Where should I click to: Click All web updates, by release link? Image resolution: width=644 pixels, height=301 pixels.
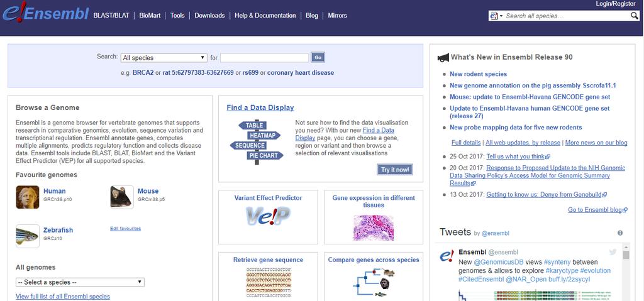pos(523,143)
